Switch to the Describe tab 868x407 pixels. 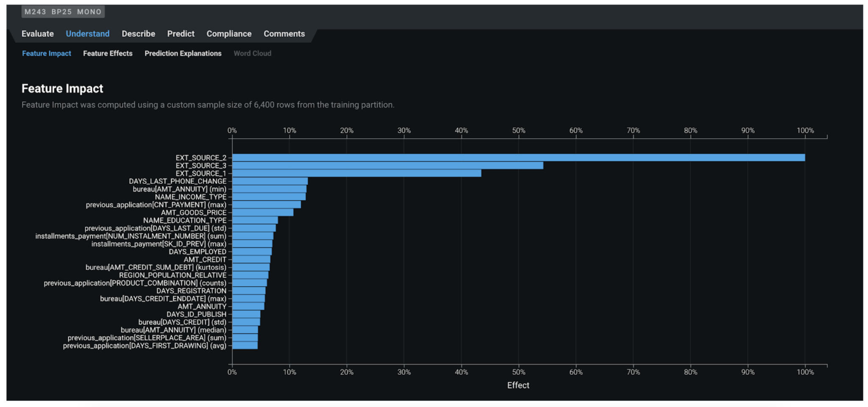pyautogui.click(x=138, y=34)
